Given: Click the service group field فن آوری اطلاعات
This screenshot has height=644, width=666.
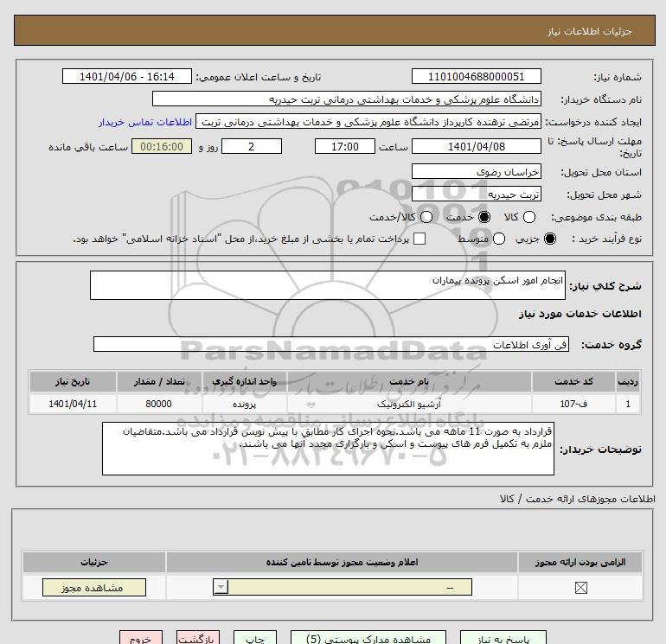Looking at the screenshot, I should 331,344.
